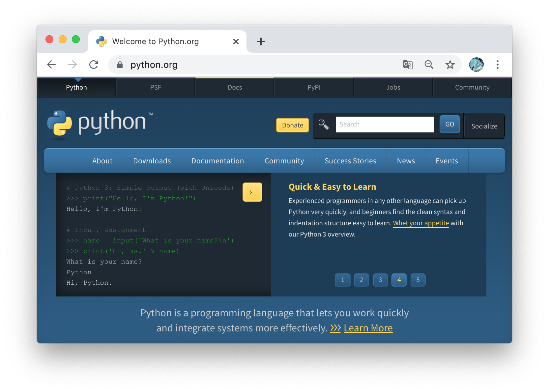The height and width of the screenshot is (392, 549).
Task: Follow the Learn More link
Action: pyautogui.click(x=368, y=328)
